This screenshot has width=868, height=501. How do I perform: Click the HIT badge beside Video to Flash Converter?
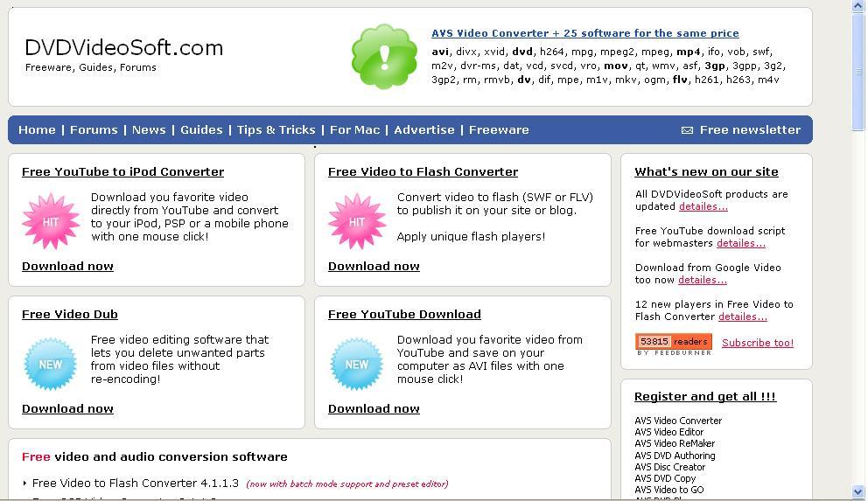click(x=357, y=221)
